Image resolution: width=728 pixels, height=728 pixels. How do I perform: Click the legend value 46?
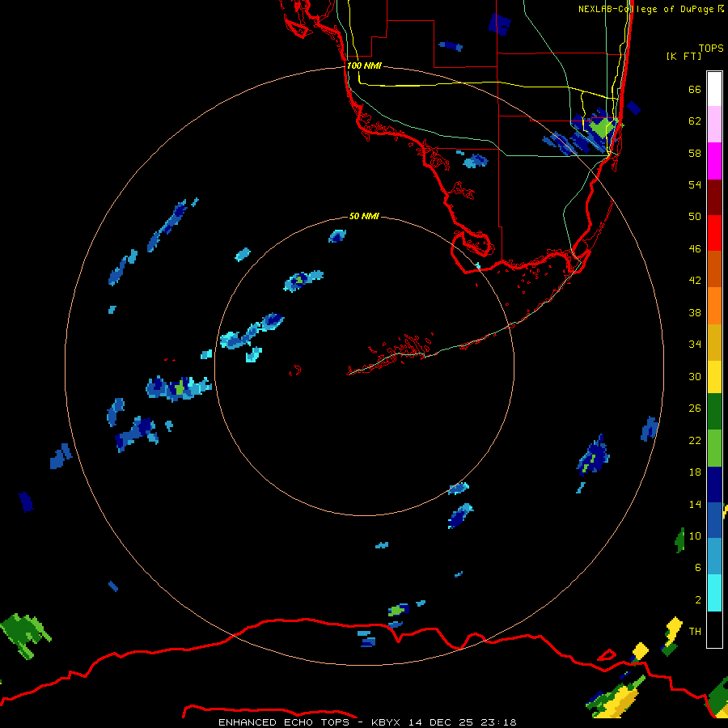coord(695,249)
